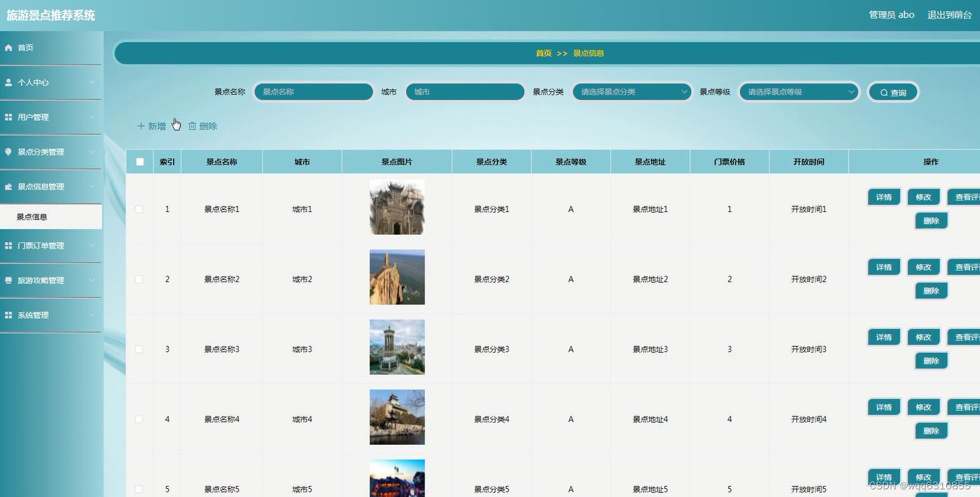Image resolution: width=980 pixels, height=497 pixels.
Task: Expand 旅游攻略管理 chevron in sidebar
Action: click(92, 280)
